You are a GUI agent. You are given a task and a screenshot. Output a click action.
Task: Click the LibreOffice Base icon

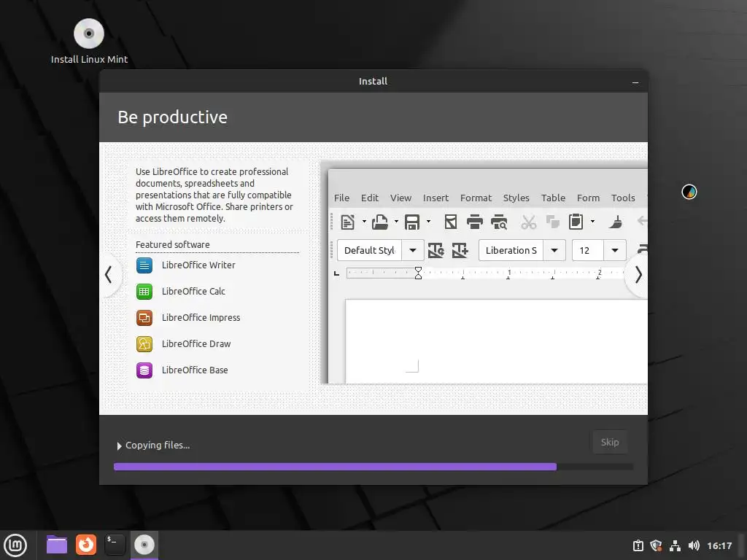pos(144,370)
